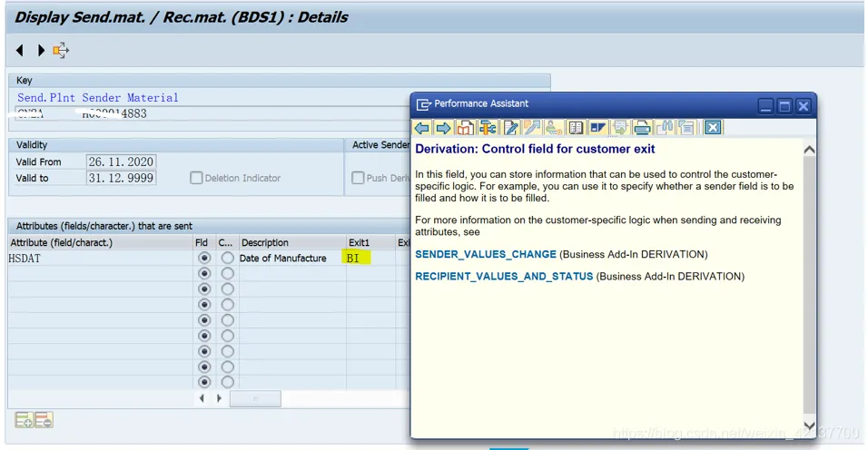Close Performance Assistant via title bar X
The image size is (868, 450).
804,105
